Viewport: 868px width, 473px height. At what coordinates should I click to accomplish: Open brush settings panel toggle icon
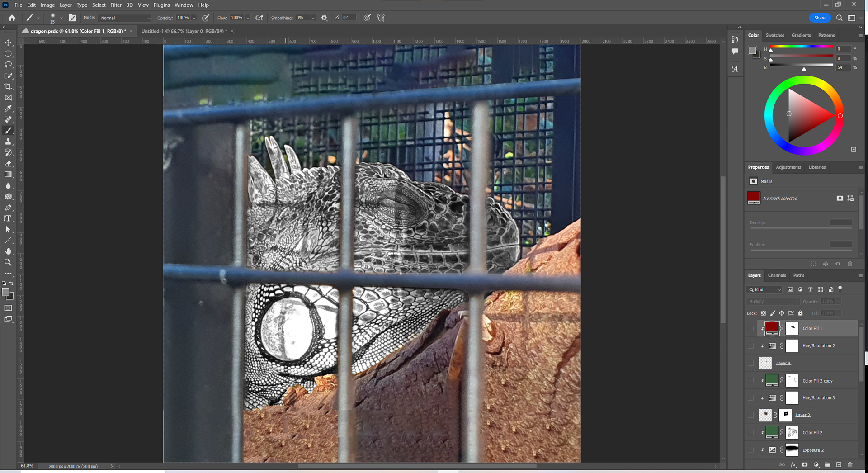pos(72,18)
